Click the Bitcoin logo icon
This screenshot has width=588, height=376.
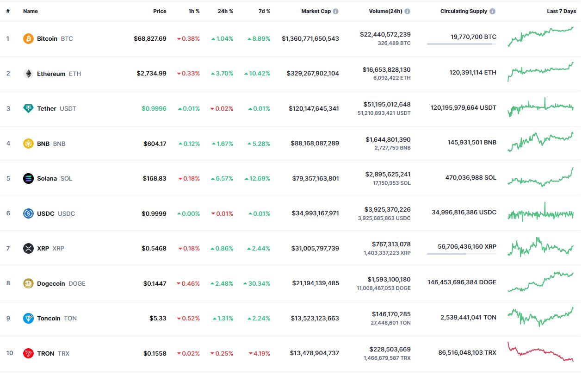(28, 38)
